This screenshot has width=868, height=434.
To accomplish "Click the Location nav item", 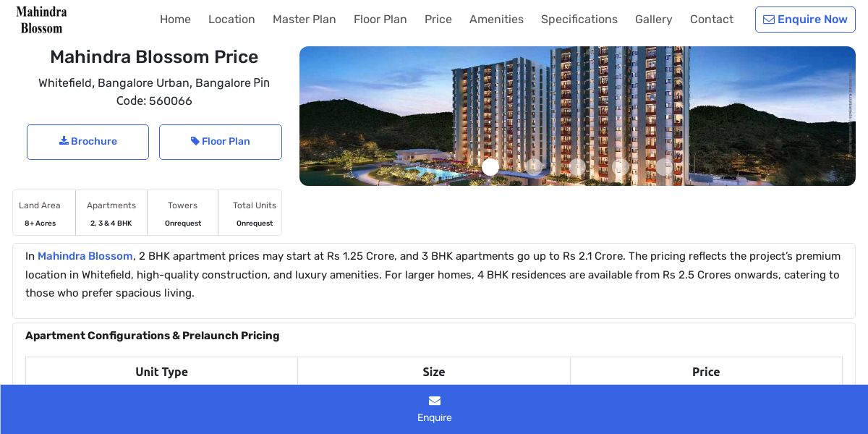I will coord(231,20).
